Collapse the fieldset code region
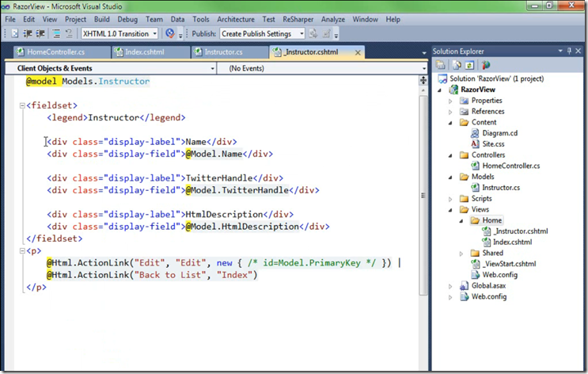Image resolution: width=588 pixels, height=374 pixels. (22, 105)
